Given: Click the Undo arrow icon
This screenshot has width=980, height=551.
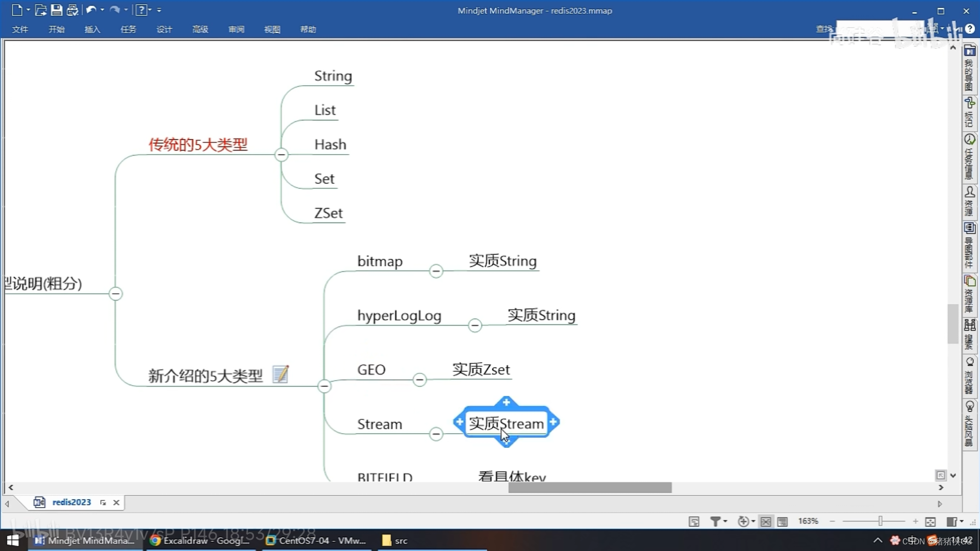Looking at the screenshot, I should (91, 10).
